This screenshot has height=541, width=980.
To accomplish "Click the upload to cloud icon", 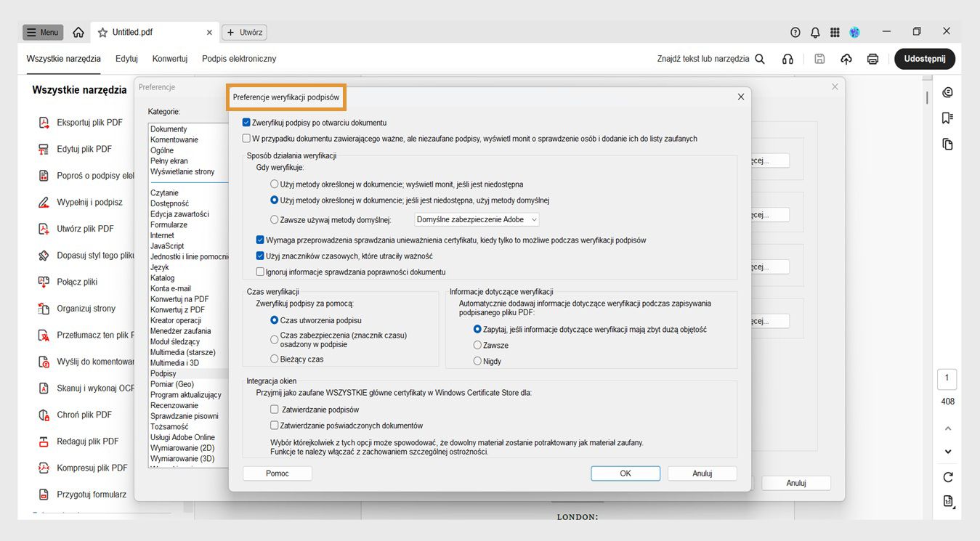I will pyautogui.click(x=846, y=59).
